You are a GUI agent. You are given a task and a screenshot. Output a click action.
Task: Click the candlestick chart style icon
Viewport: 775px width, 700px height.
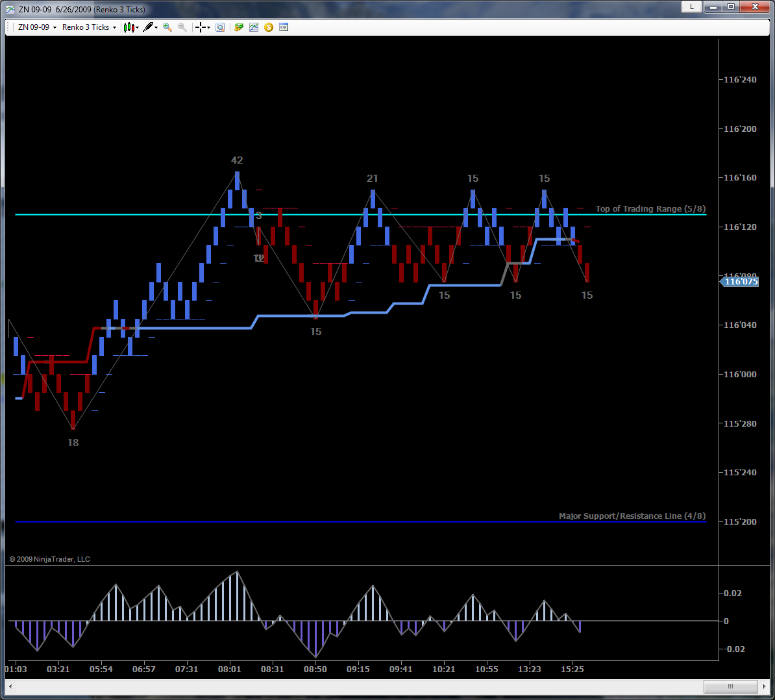coord(129,27)
